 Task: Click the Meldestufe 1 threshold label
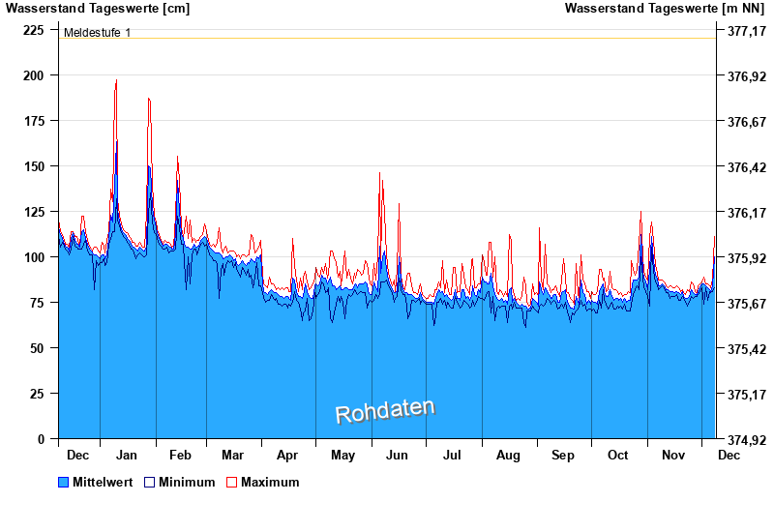(97, 33)
